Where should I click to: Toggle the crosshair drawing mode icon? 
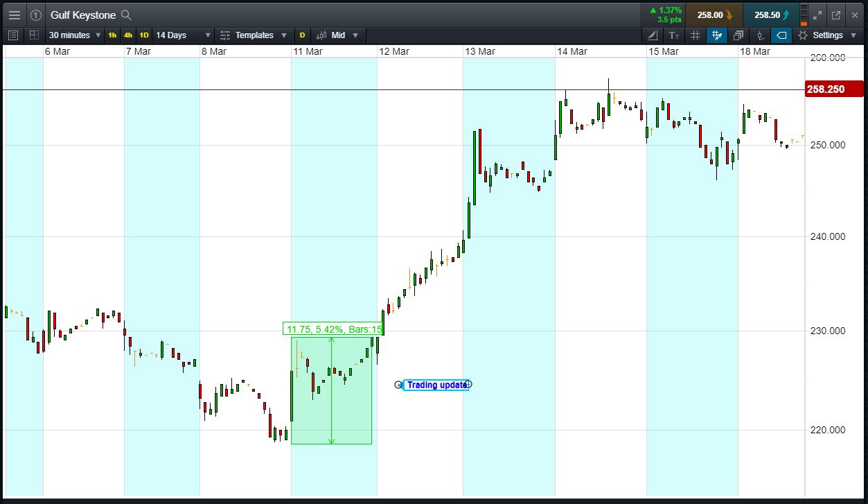[717, 35]
